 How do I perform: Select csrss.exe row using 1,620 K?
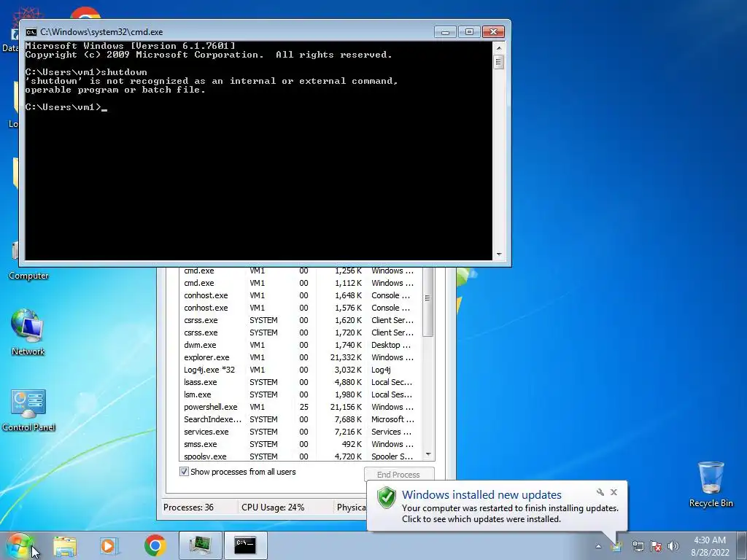pos(300,320)
